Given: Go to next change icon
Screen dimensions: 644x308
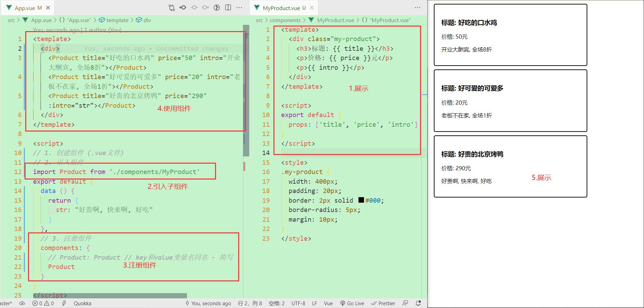Looking at the screenshot, I should pyautogui.click(x=205, y=8).
